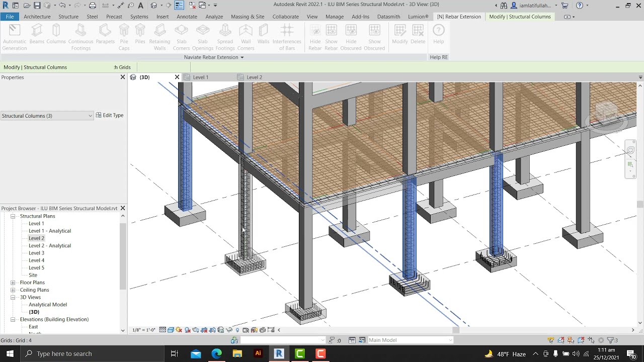Open Adobe Illustrator from the taskbar
The width and height of the screenshot is (644, 362).
point(258,353)
